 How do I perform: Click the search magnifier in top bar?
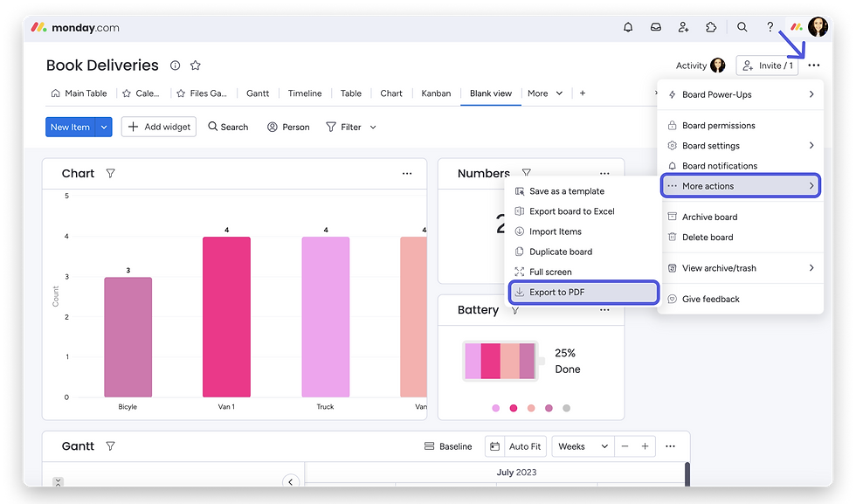click(742, 27)
